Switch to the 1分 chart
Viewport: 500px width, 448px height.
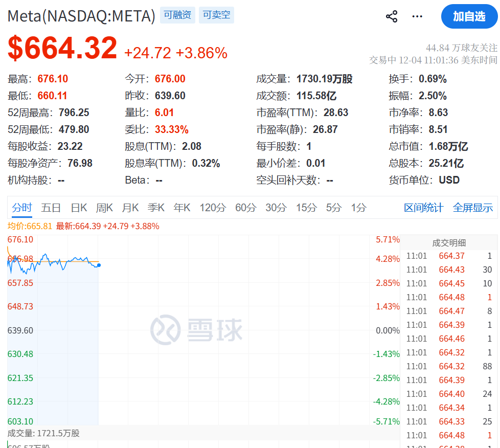357,208
